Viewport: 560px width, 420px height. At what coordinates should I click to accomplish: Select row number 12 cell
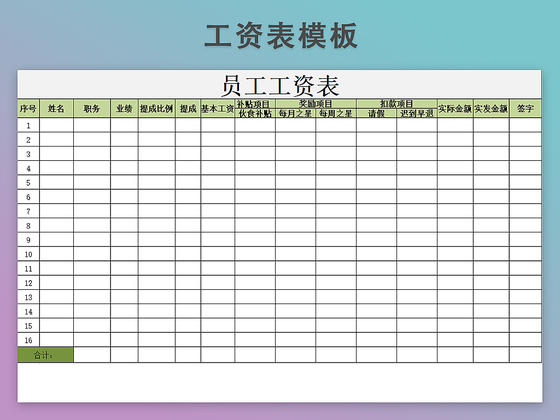coord(29,282)
